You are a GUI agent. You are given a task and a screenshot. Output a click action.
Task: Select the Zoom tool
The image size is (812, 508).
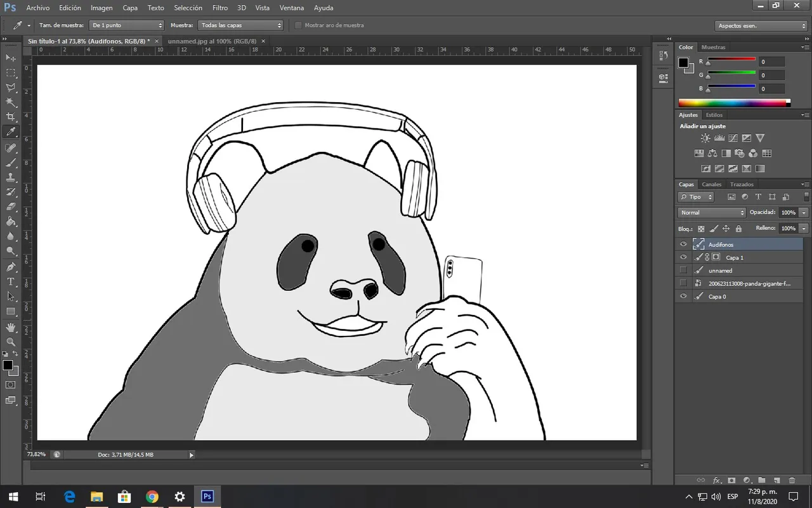[11, 342]
